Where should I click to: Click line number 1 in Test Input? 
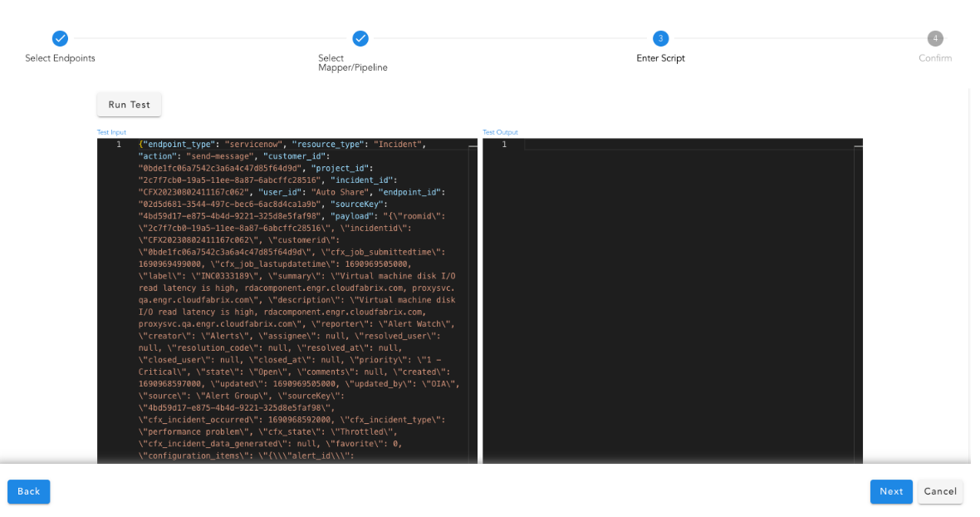tap(118, 145)
